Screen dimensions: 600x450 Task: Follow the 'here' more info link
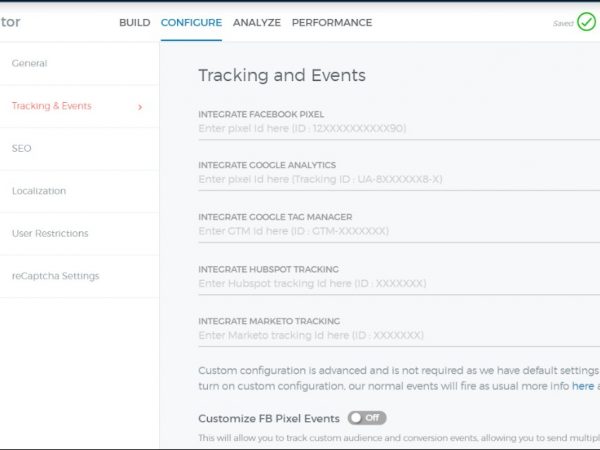[x=583, y=386]
